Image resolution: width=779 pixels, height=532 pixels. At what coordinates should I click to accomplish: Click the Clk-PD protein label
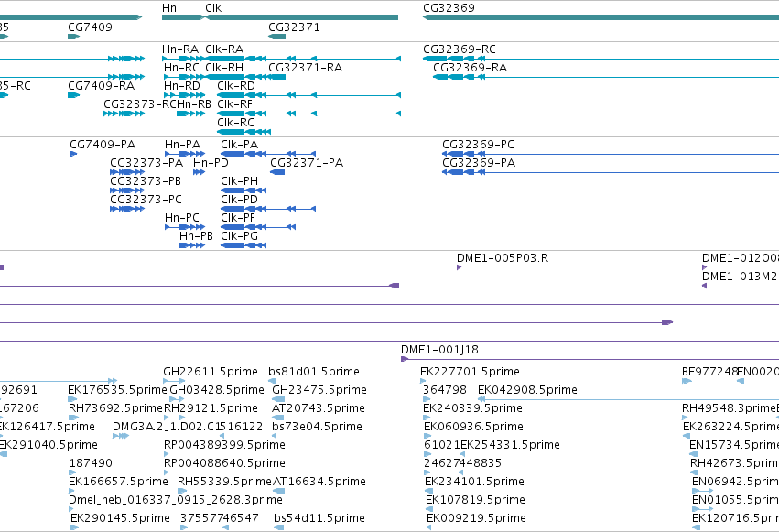coord(240,200)
